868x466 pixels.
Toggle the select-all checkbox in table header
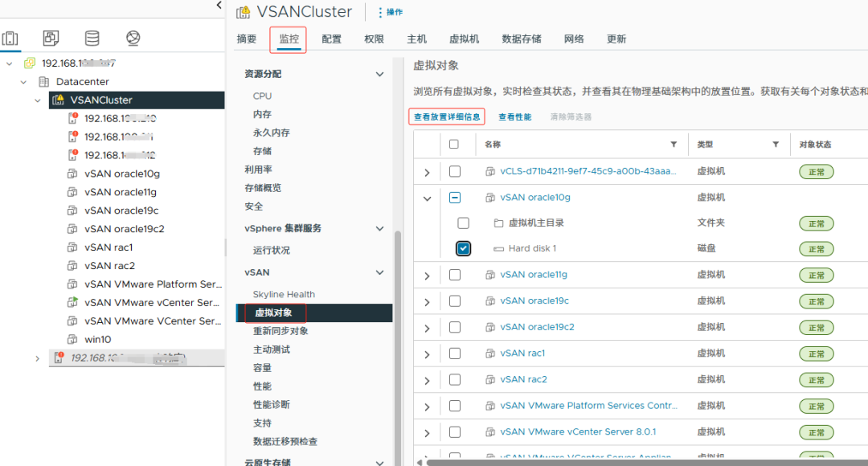tap(454, 145)
